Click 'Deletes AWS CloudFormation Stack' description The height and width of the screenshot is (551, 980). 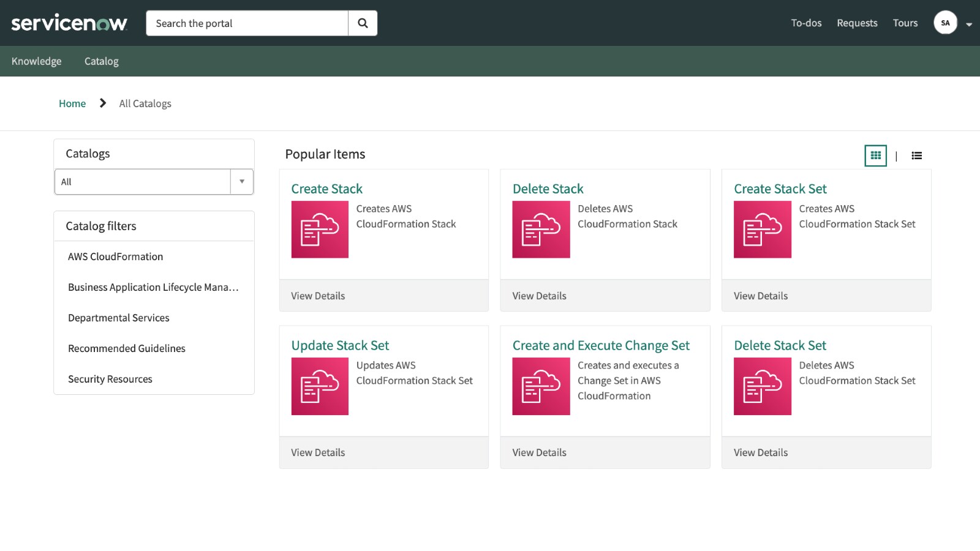tap(627, 216)
